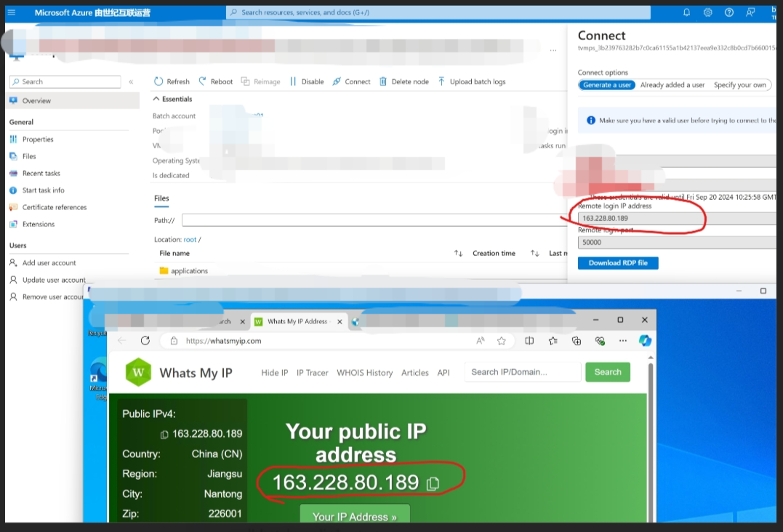The width and height of the screenshot is (783, 532).
Task: Open the Edge Copilot sidebar icon
Action: coord(644,340)
